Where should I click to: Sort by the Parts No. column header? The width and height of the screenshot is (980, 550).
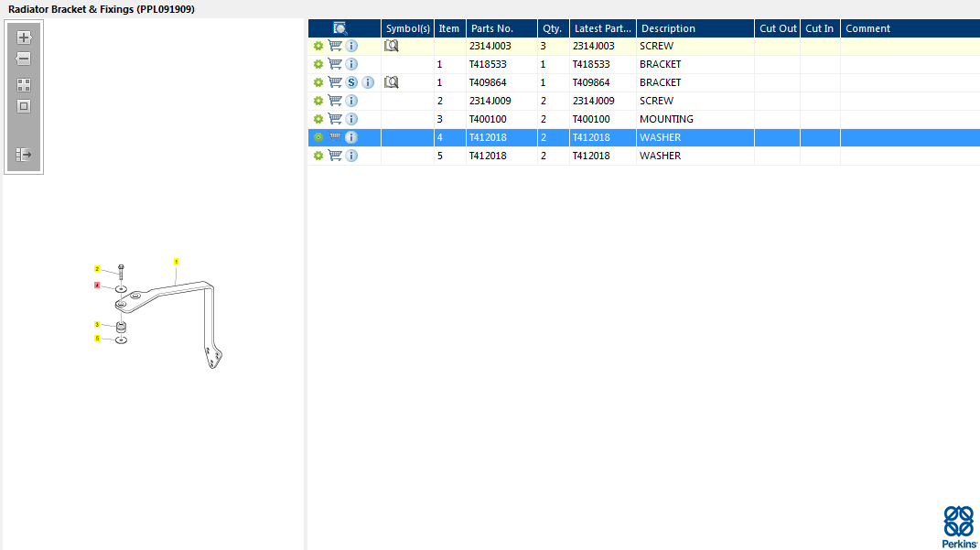(x=501, y=28)
